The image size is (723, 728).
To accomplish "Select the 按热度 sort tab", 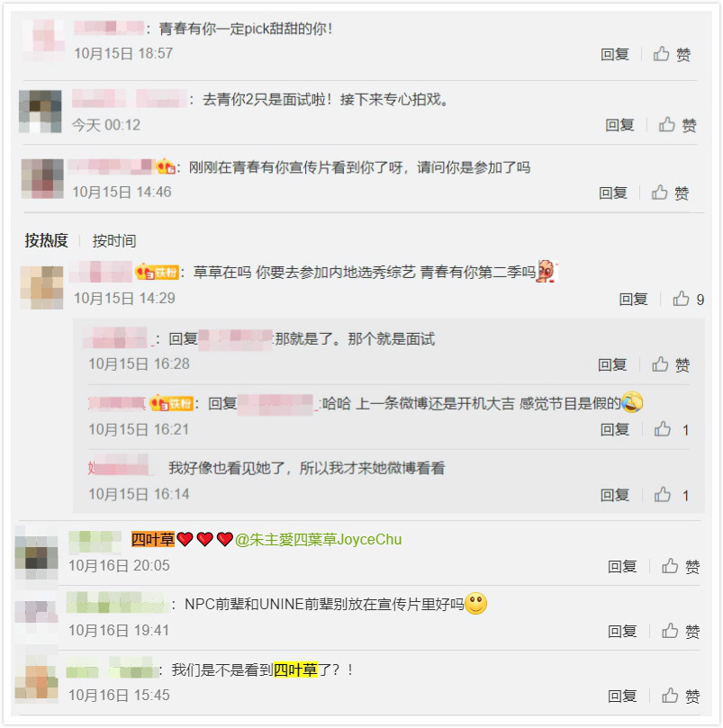I will 47,240.
